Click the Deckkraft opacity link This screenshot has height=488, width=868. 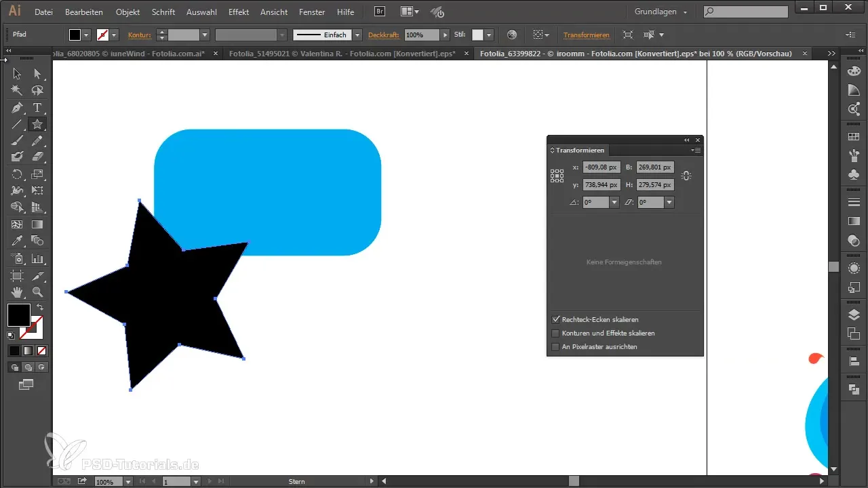click(x=384, y=35)
